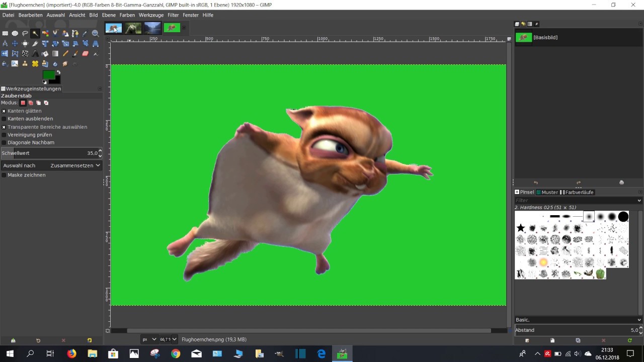644x362 pixels.
Task: Enable Diagonale Nachbarn checkbox
Action: click(4, 142)
